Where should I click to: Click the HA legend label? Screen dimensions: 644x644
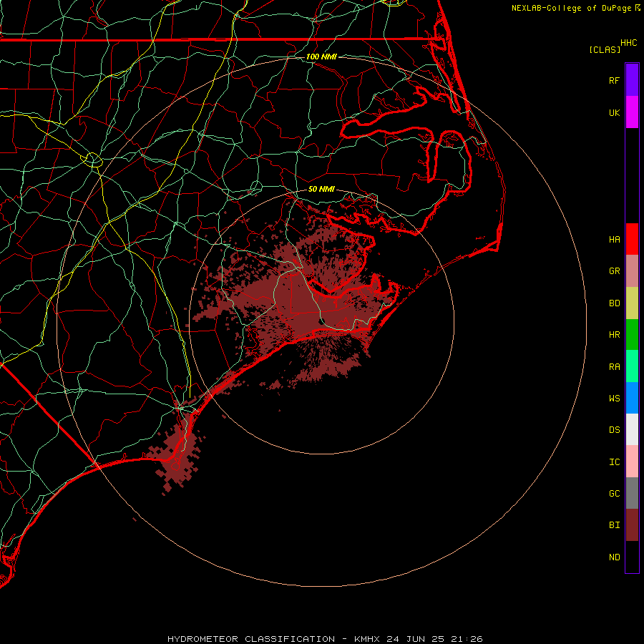tap(614, 240)
